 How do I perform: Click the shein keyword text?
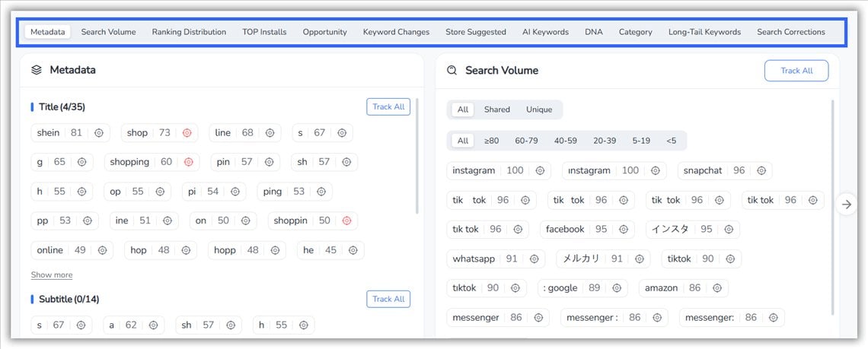pyautogui.click(x=48, y=133)
